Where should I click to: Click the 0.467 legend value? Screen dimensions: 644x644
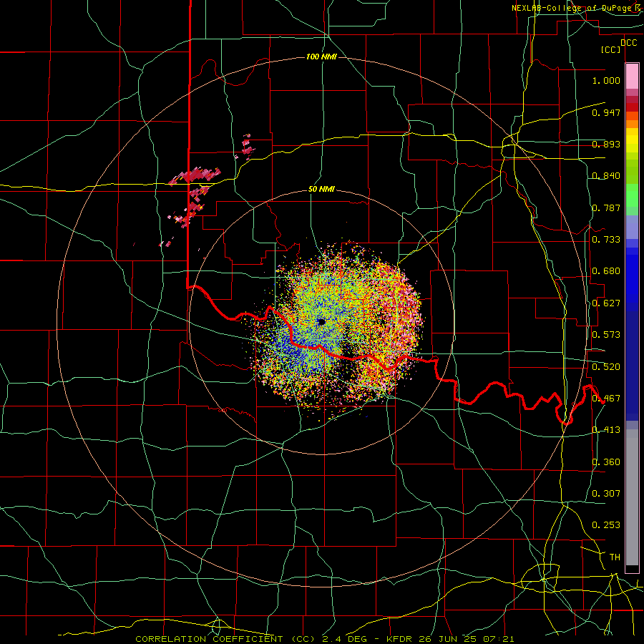click(606, 399)
